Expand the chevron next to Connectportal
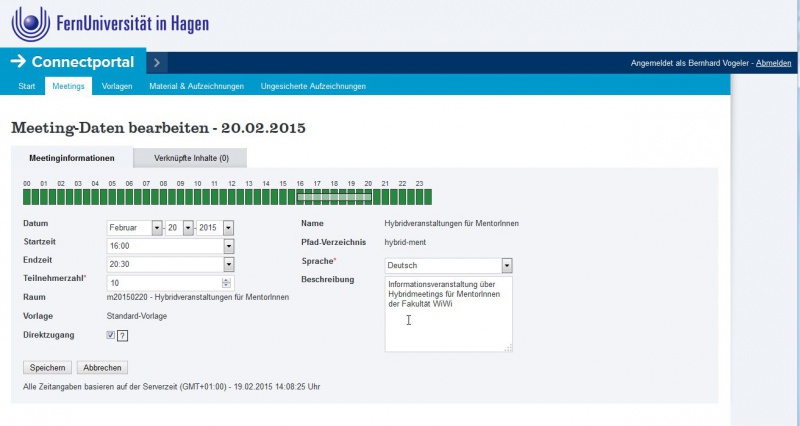Screen dimensions: 800x426 coord(157,63)
